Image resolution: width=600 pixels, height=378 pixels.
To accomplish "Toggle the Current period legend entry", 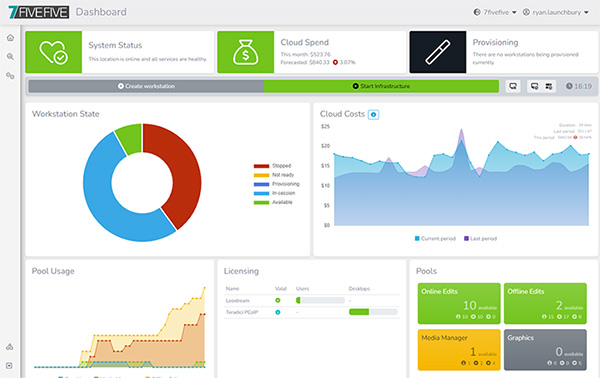I will click(x=435, y=238).
